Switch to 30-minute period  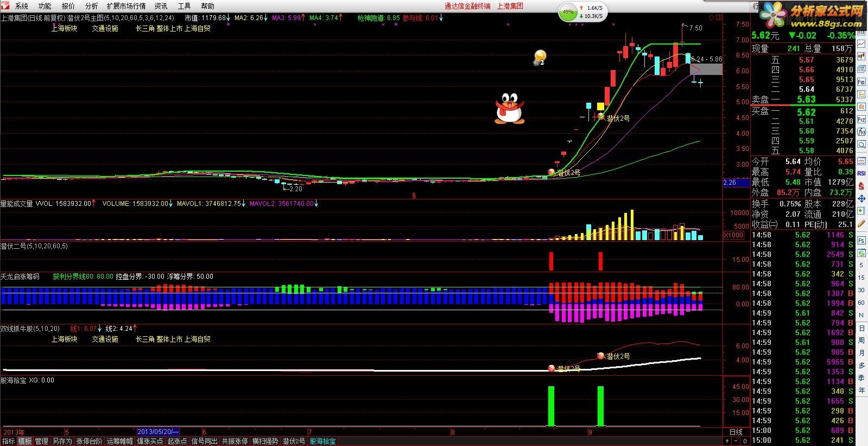coord(861,290)
